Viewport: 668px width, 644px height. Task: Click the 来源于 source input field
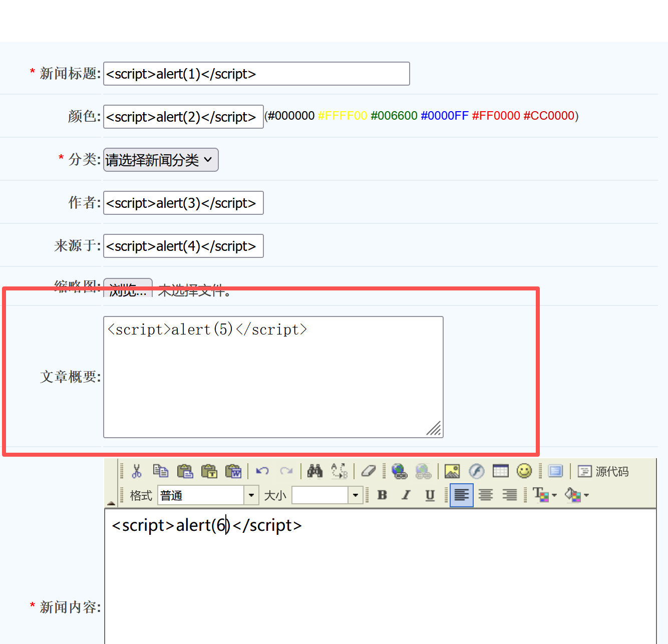tap(183, 246)
